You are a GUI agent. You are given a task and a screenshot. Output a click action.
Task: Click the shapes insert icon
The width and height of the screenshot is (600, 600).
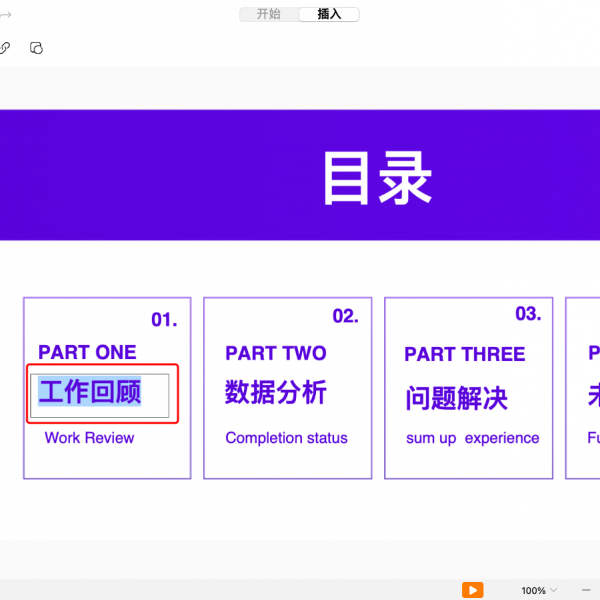click(x=37, y=48)
